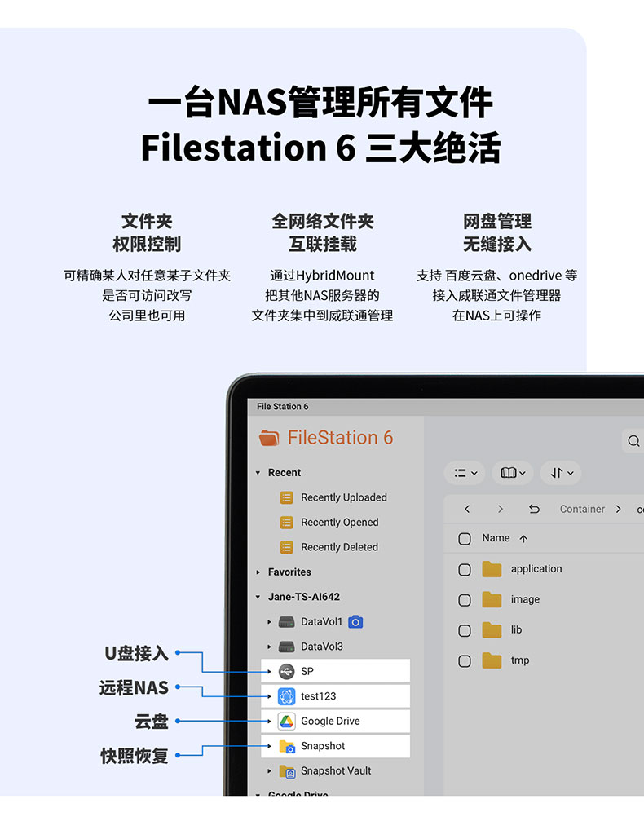Tick the checkbox for image folder
The width and height of the screenshot is (644, 830).
point(465,600)
